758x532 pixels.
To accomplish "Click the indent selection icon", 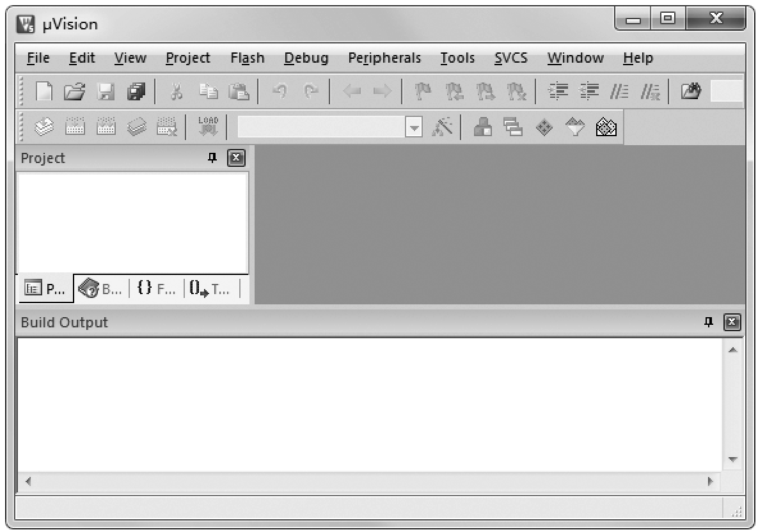I will click(558, 91).
